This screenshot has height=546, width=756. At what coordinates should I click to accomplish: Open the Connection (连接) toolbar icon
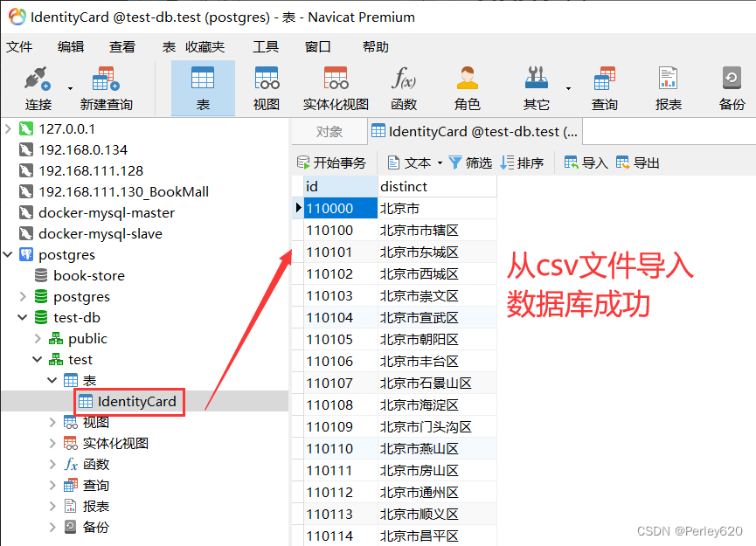click(x=38, y=89)
